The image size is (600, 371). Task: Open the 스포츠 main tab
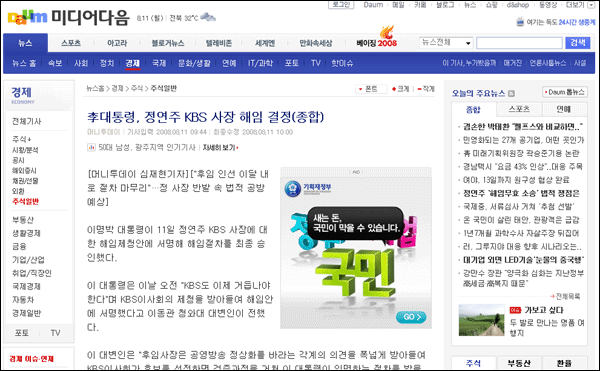pos(71,43)
